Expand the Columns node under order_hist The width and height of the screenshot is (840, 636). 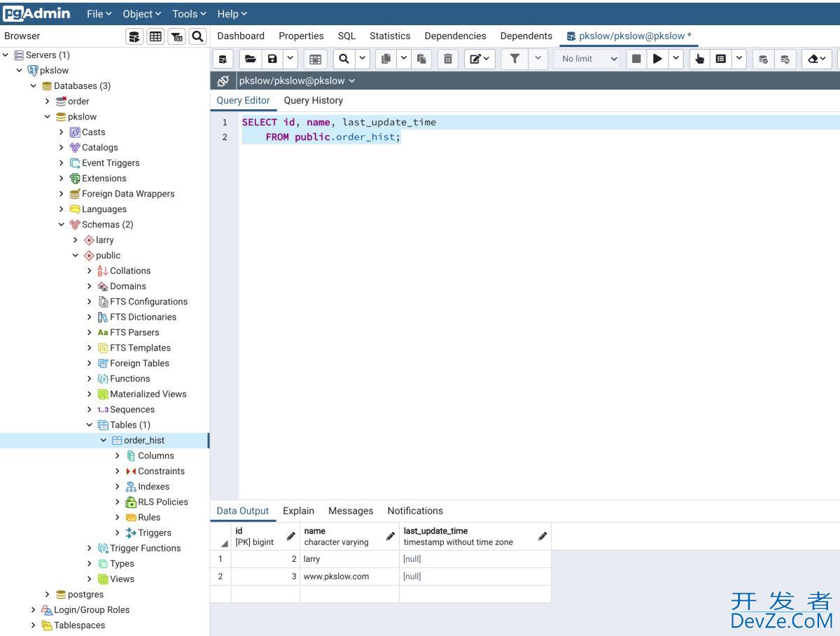tap(118, 455)
